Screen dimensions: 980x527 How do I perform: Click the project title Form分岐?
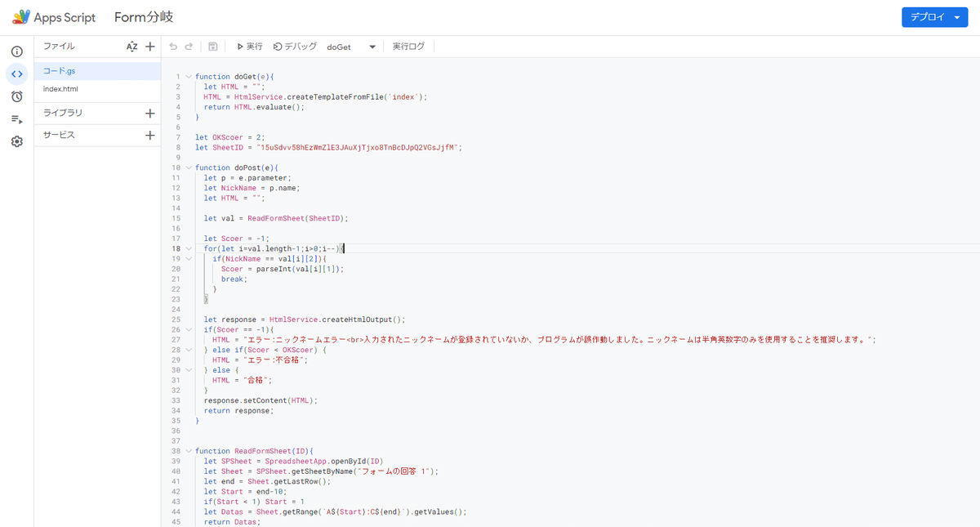(144, 17)
